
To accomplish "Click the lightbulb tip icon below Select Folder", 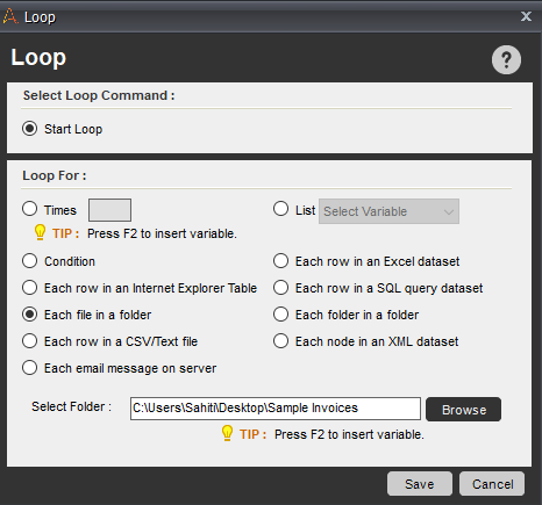I will tap(227, 433).
